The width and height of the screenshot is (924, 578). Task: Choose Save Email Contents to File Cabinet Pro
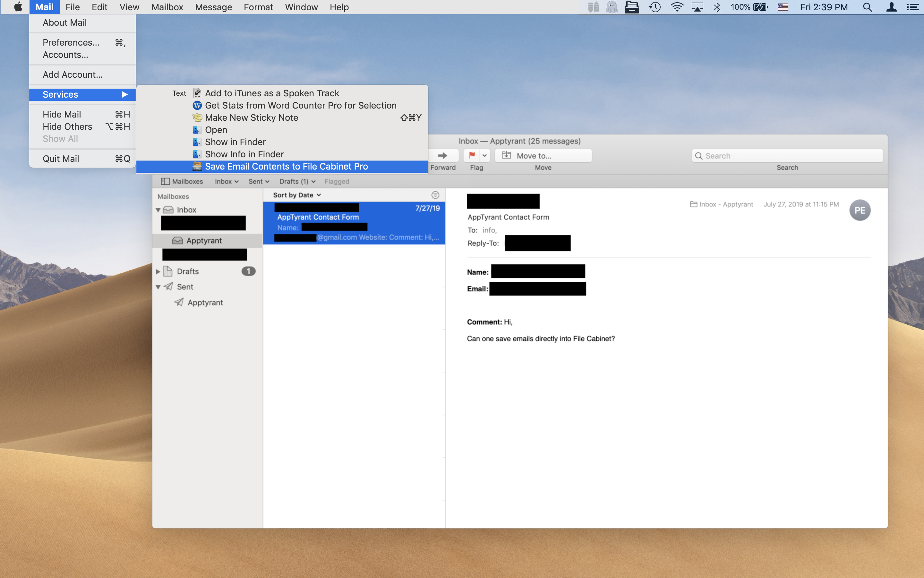click(282, 166)
